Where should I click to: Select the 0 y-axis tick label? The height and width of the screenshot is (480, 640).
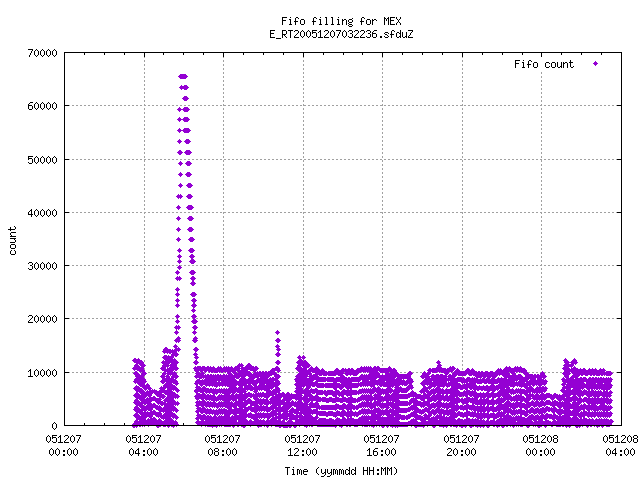55,426
